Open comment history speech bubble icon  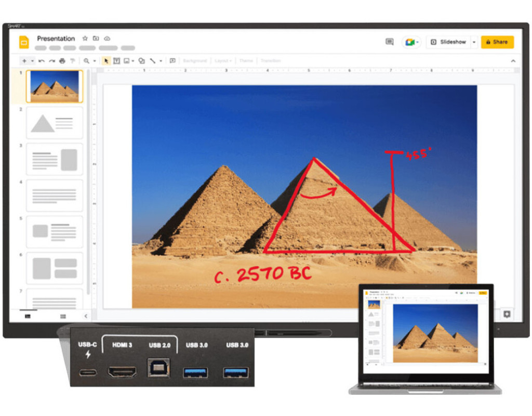click(x=389, y=42)
